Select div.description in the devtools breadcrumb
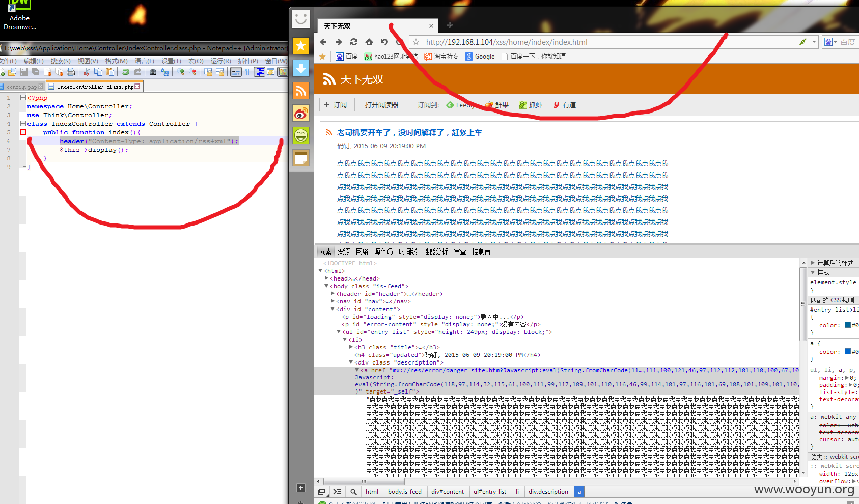This screenshot has height=504, width=859. 548,492
